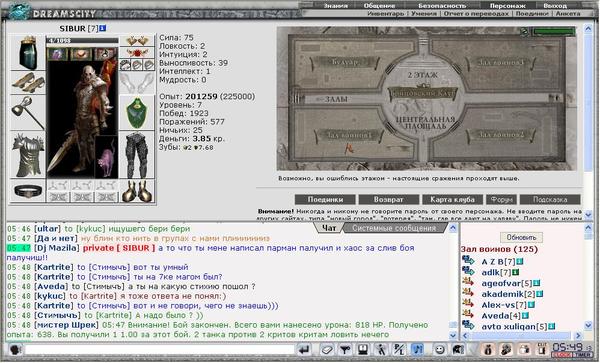Click the chat message input field
The height and width of the screenshot is (363, 600).
160,349
